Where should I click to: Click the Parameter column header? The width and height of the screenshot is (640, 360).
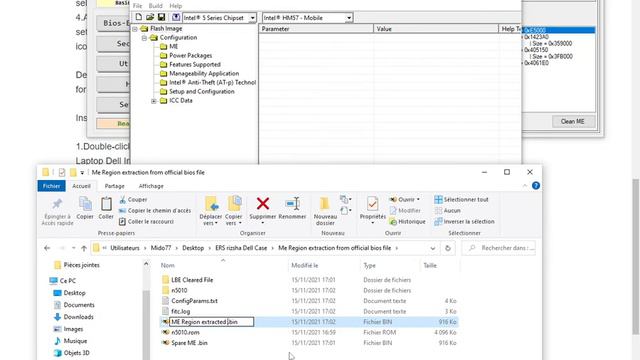(x=316, y=29)
